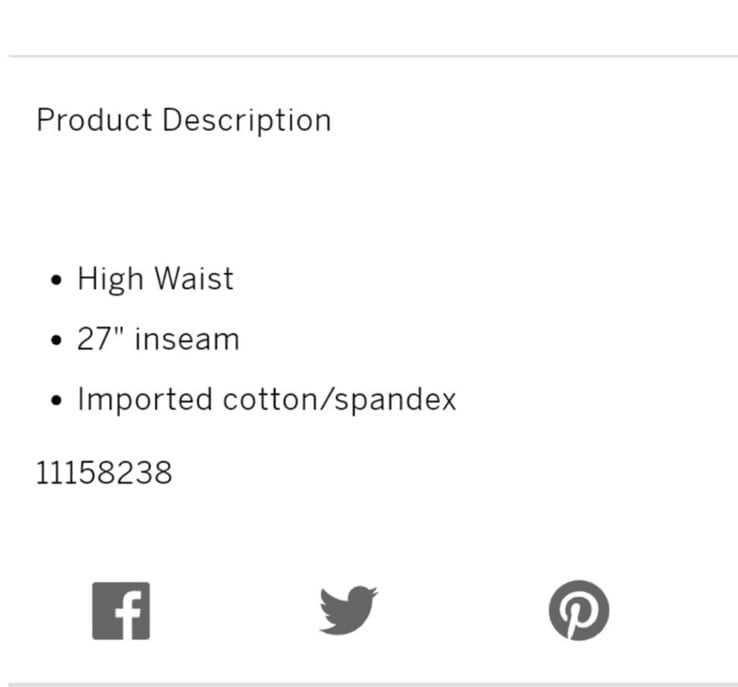Viewport: 738px width, 687px height.
Task: Select the word "High" in first bullet
Action: [x=110, y=280]
